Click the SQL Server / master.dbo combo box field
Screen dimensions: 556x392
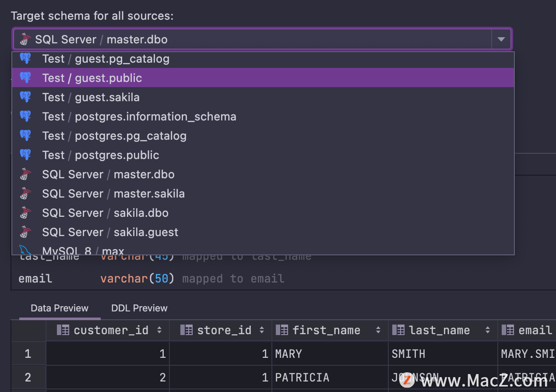pyautogui.click(x=262, y=39)
